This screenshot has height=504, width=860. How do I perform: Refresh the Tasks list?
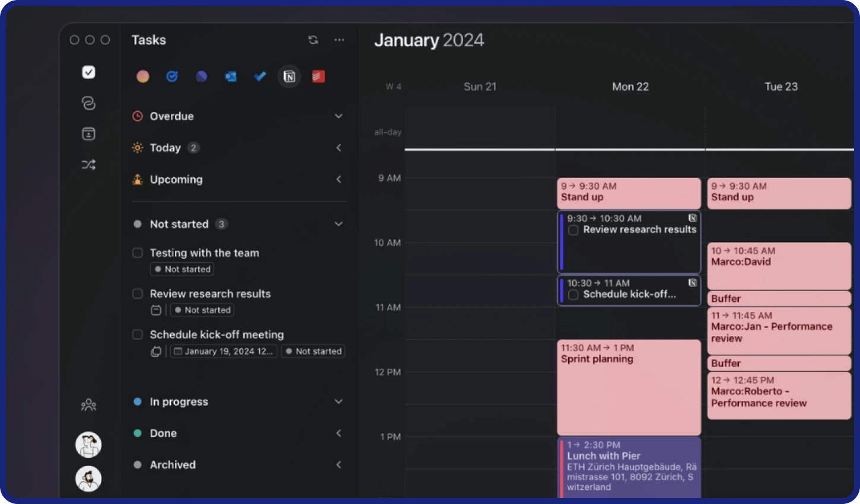coord(313,40)
